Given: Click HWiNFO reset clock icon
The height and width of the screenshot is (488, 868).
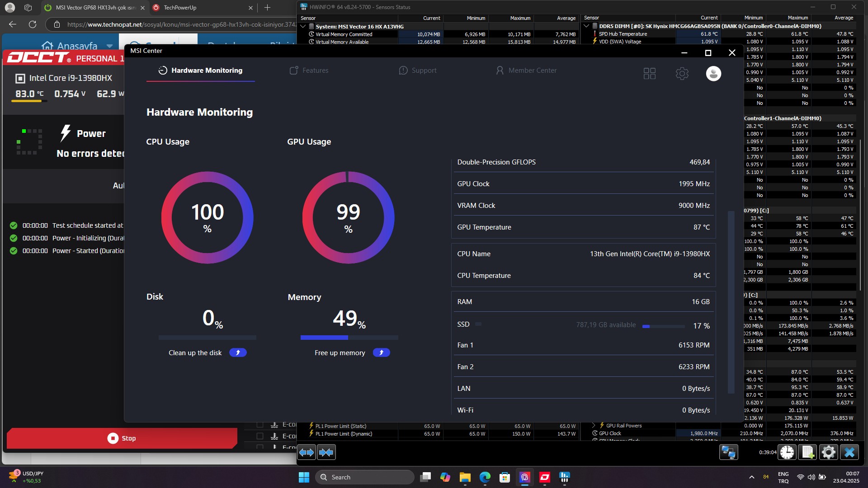Looking at the screenshot, I should [787, 452].
